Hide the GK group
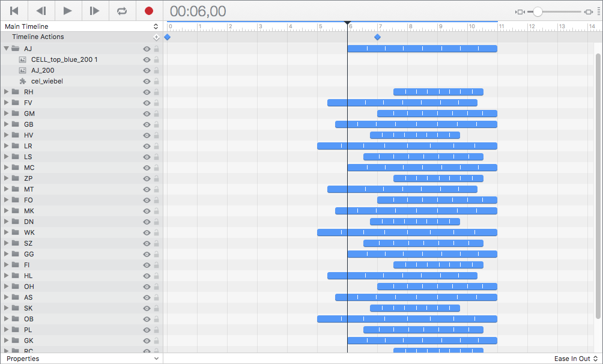This screenshot has height=364, width=603. 147,341
